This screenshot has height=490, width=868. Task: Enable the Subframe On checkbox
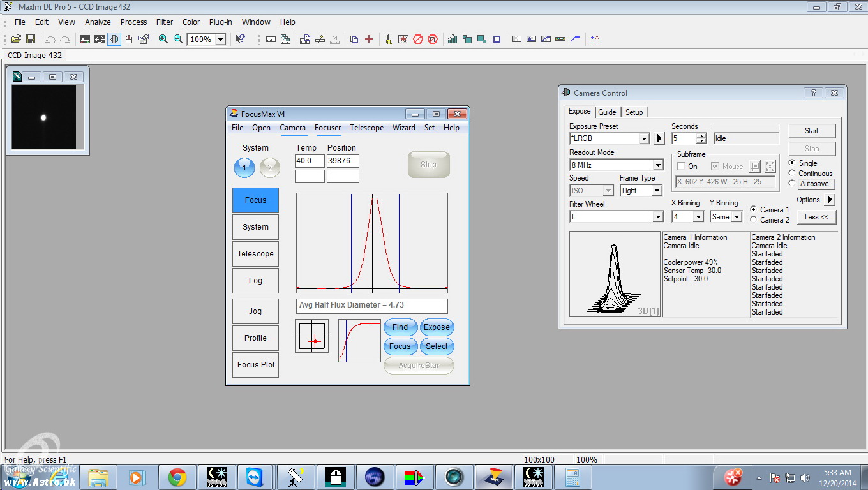point(681,166)
